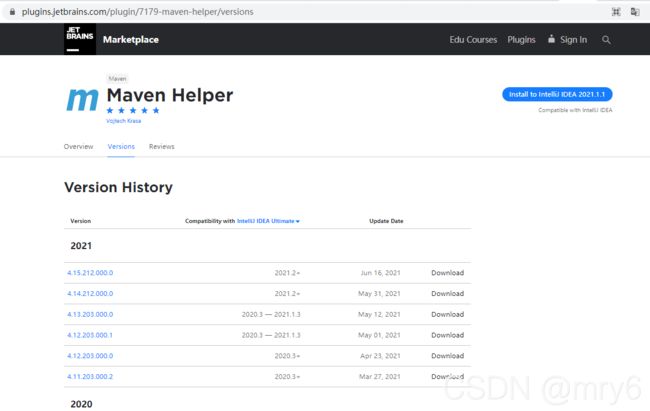Open version 4.13.203.000.0

coord(90,314)
